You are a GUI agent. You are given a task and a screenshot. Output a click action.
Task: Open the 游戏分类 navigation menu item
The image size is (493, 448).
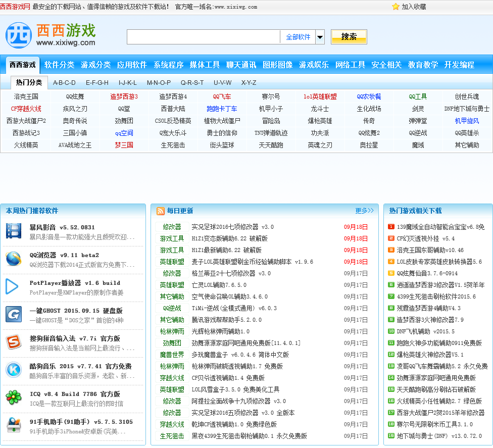(x=95, y=65)
